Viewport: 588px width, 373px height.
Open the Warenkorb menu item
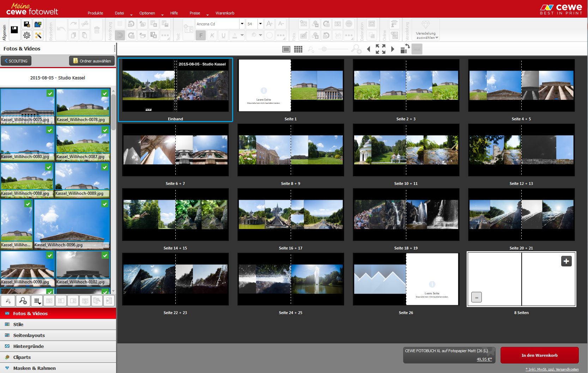click(225, 13)
